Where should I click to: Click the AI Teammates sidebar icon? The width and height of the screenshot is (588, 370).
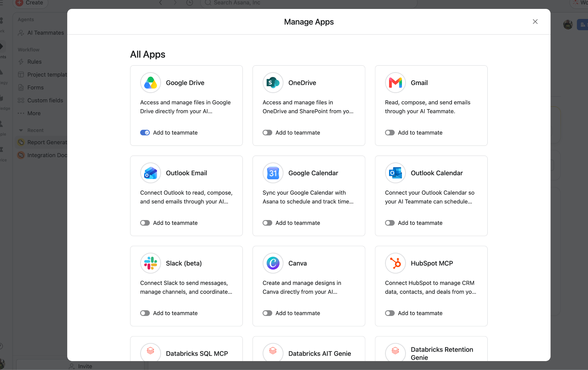tap(21, 33)
